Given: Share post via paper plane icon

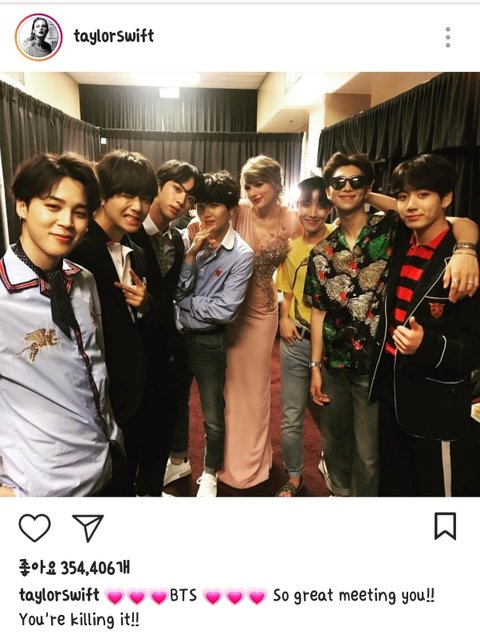Looking at the screenshot, I should point(87,528).
